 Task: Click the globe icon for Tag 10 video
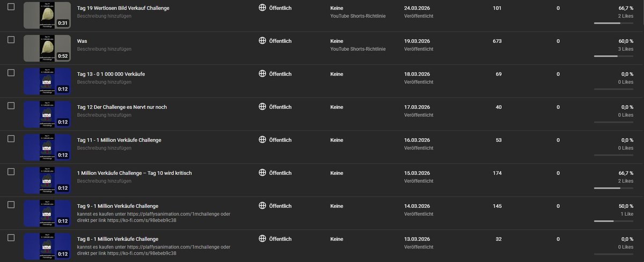[x=262, y=173]
